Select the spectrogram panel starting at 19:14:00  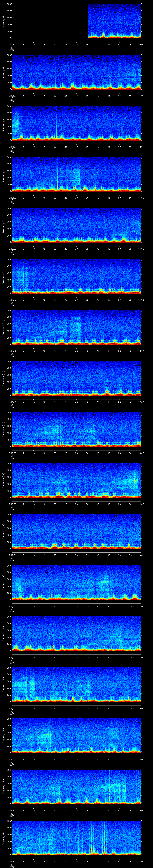coord(76,276)
